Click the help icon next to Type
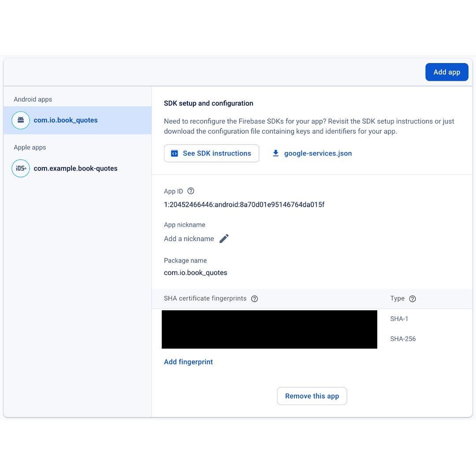Image resolution: width=476 pixels, height=476 pixels. pos(413,299)
